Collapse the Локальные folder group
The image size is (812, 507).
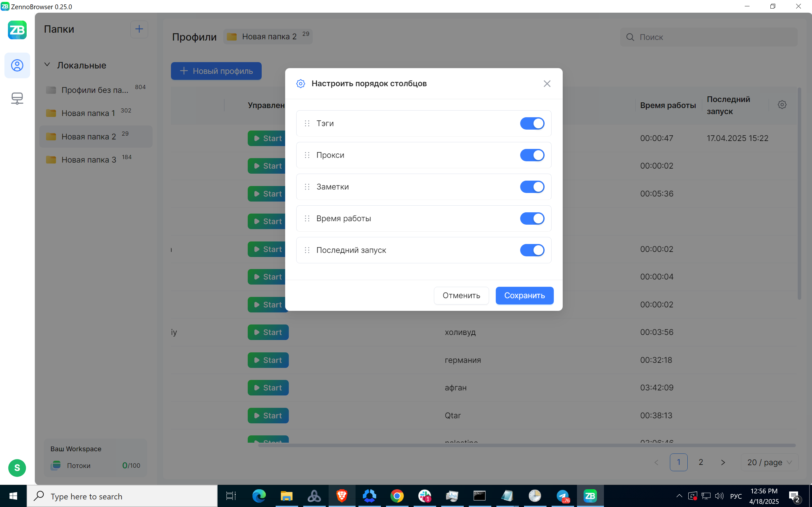point(47,65)
